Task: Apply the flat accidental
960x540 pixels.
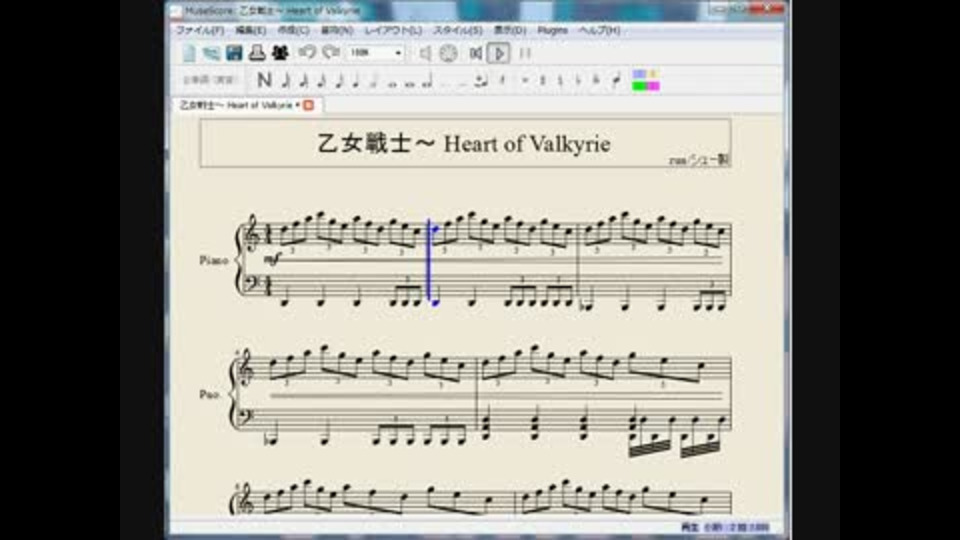Action: pyautogui.click(x=578, y=80)
